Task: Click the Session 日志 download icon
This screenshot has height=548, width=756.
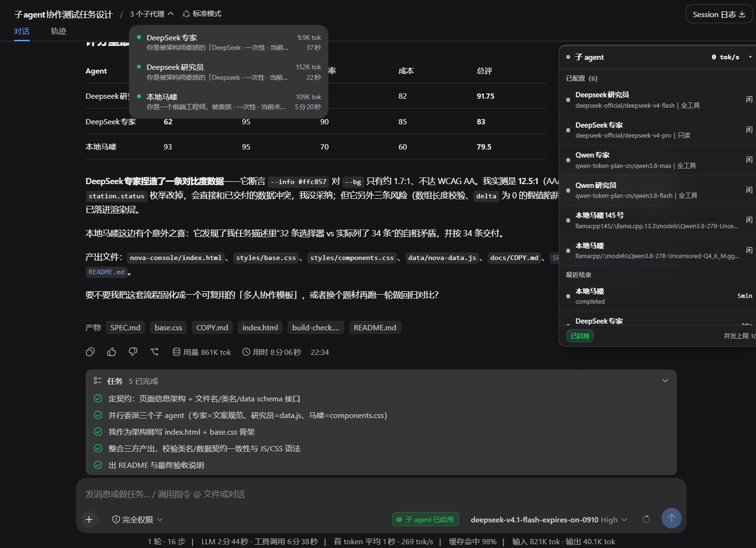Action: [x=742, y=14]
